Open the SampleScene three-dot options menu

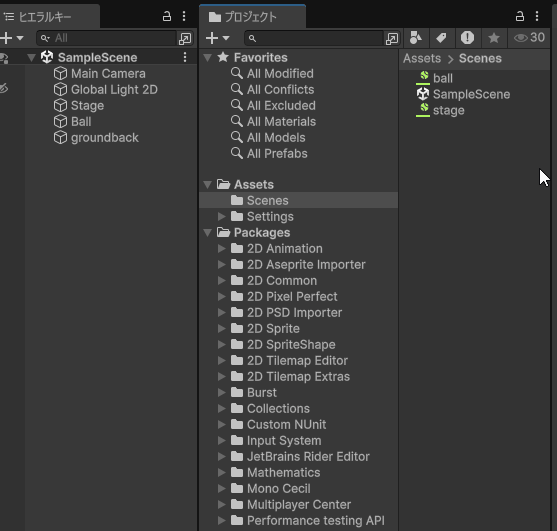(x=185, y=57)
